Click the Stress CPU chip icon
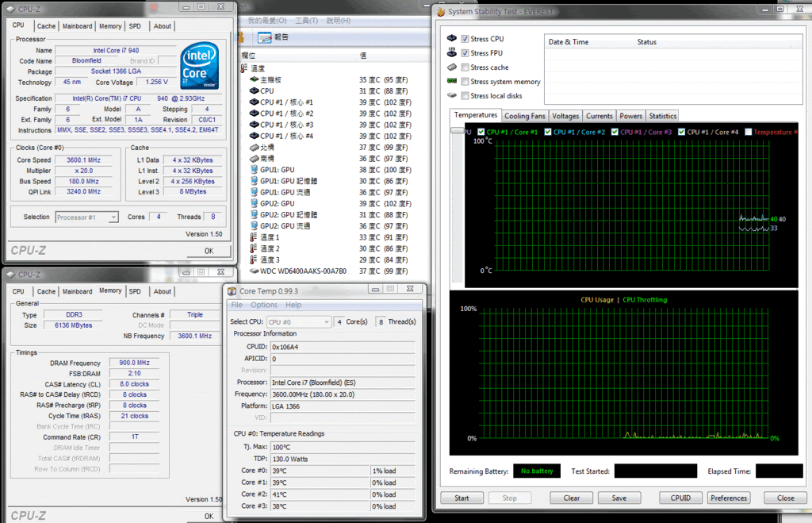The width and height of the screenshot is (812, 523). coord(452,38)
